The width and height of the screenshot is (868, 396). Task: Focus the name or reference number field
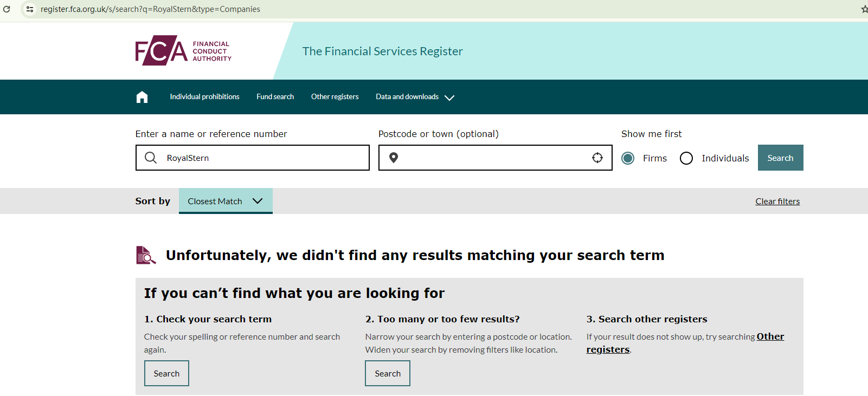[x=253, y=158]
